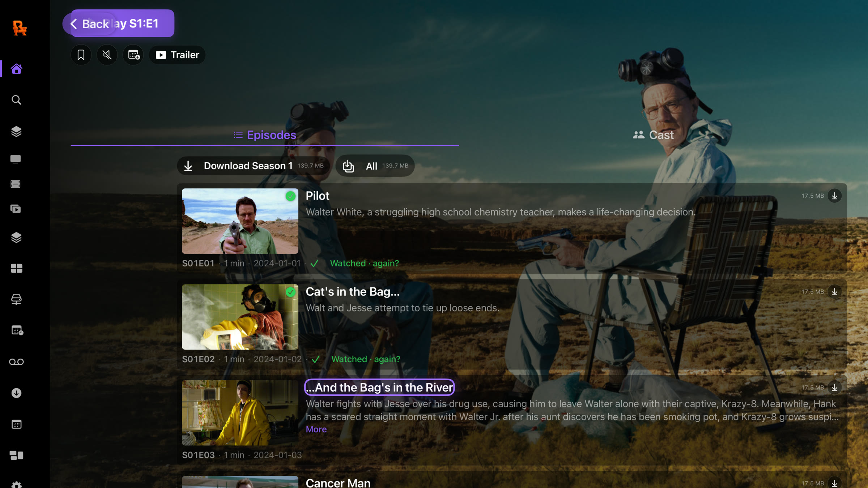Open the Movies film-strip icon
This screenshot has width=868, height=488.
16,184
